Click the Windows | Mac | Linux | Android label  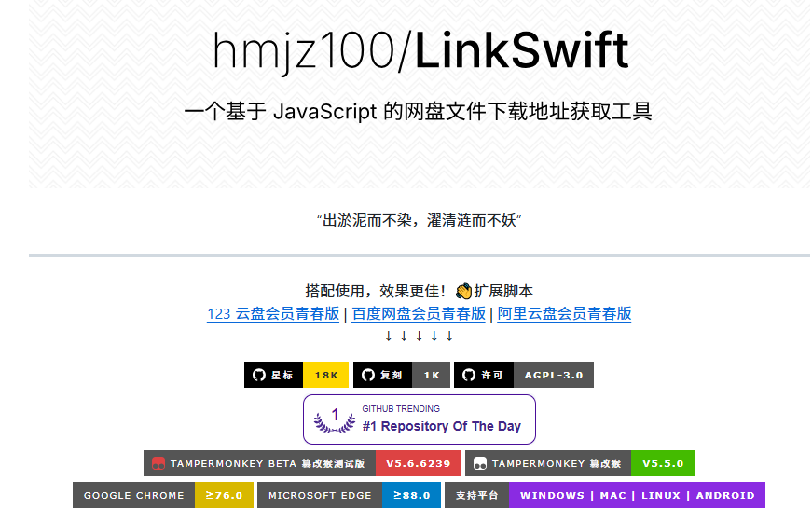(637, 495)
